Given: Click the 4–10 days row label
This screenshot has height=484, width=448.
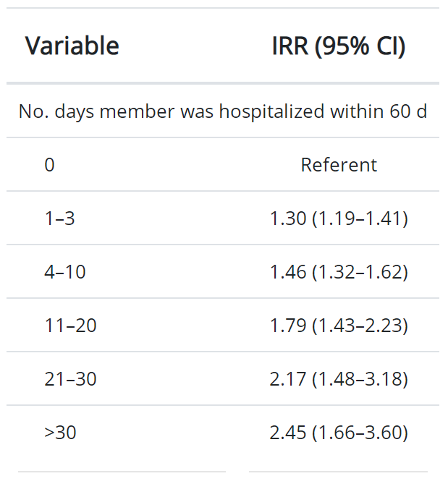Looking at the screenshot, I should click(64, 272).
